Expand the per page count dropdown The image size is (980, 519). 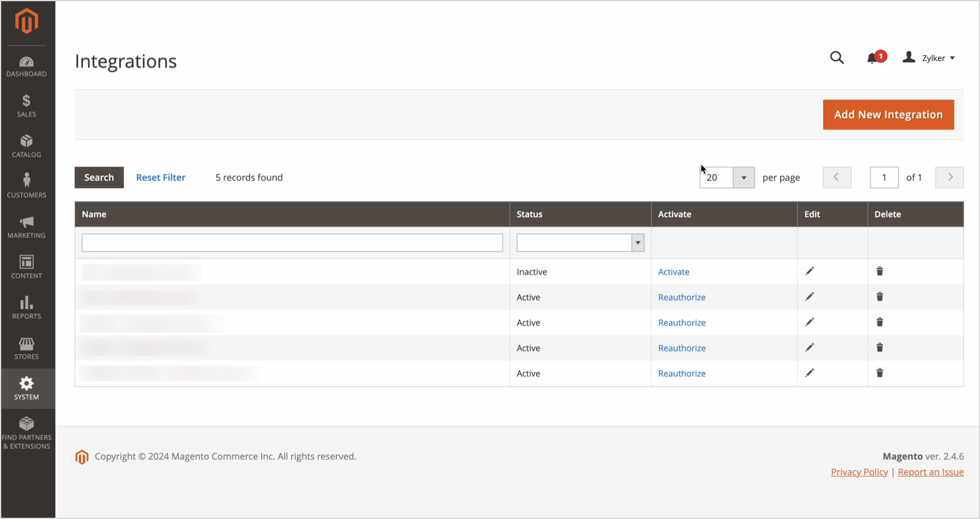pos(744,178)
